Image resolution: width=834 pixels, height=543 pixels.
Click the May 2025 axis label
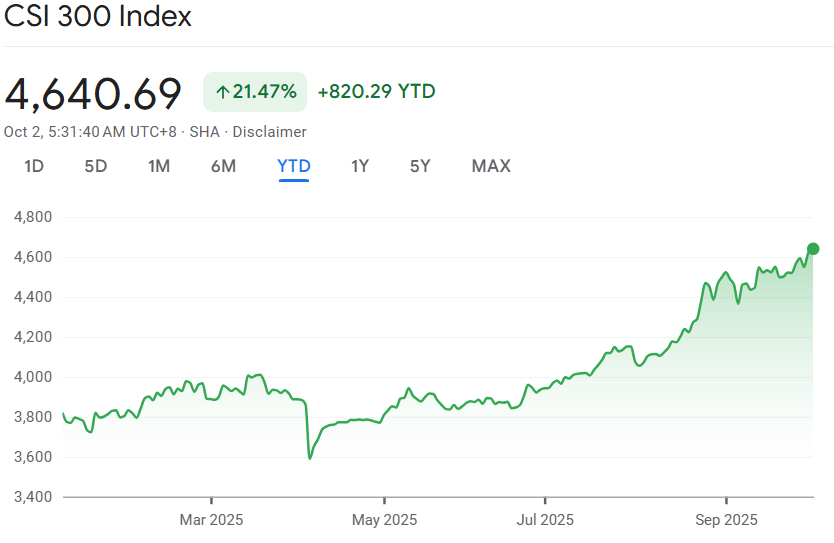click(x=385, y=520)
